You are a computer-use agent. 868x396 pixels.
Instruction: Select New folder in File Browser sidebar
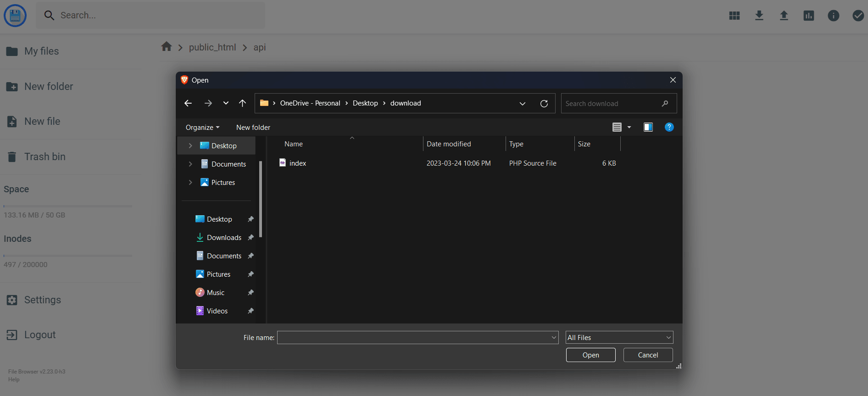pos(39,86)
